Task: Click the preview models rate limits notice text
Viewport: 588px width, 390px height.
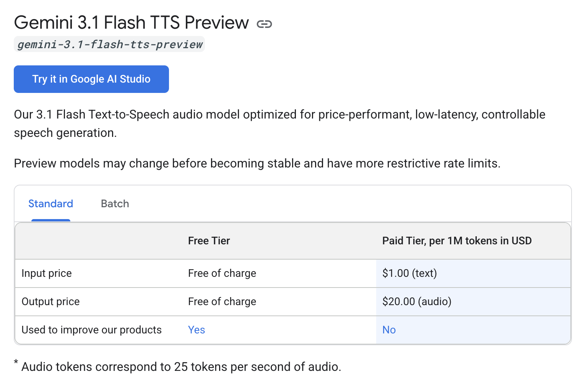Action: (x=257, y=163)
